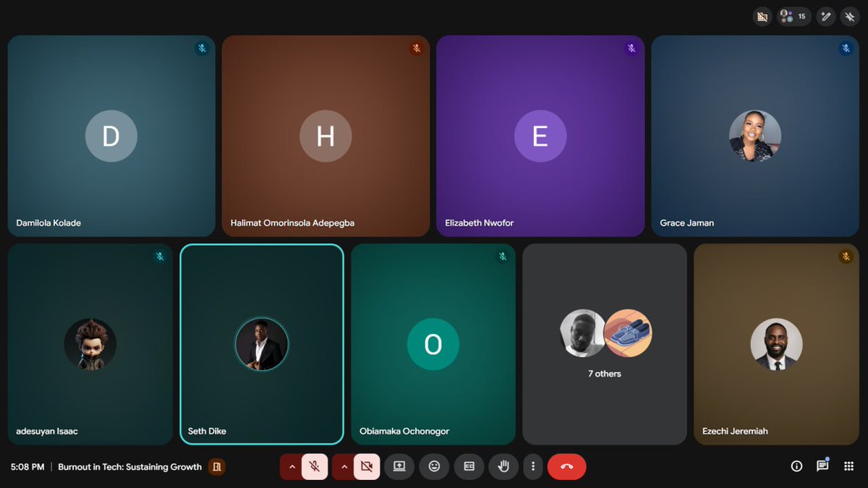Click the name label Ezechi Jeremiah
The height and width of the screenshot is (488, 868).
pyautogui.click(x=735, y=431)
